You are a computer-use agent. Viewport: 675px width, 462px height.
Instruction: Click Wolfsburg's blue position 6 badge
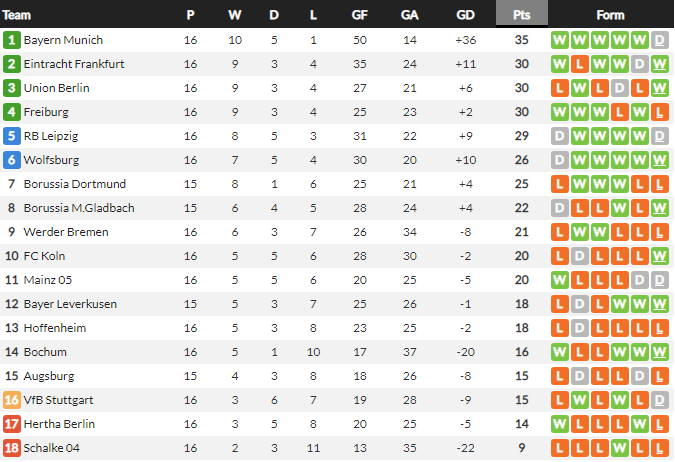(x=12, y=160)
